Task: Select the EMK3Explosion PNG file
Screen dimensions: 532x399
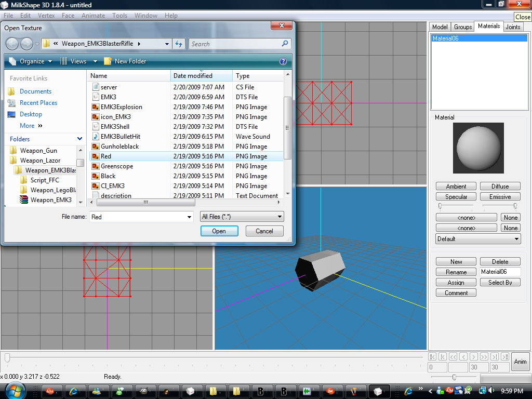Action: coord(187,107)
